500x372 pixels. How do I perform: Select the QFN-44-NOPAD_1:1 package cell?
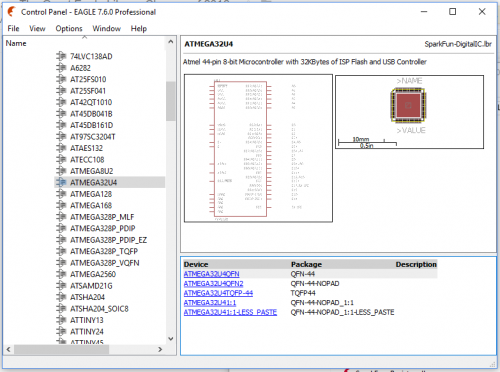click(322, 303)
